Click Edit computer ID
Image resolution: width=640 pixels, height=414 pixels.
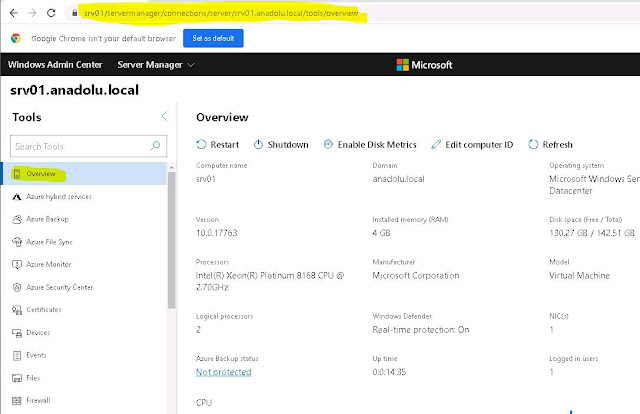click(x=472, y=145)
